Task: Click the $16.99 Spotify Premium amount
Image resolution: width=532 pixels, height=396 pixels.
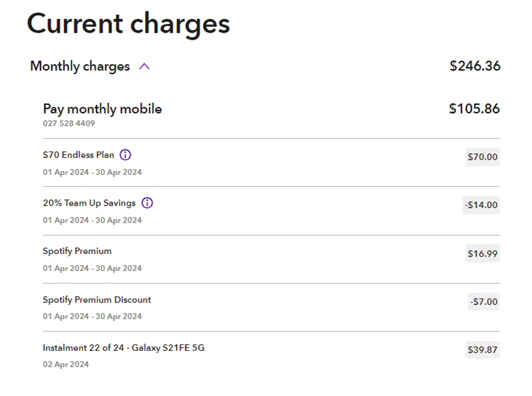Action: (x=482, y=253)
